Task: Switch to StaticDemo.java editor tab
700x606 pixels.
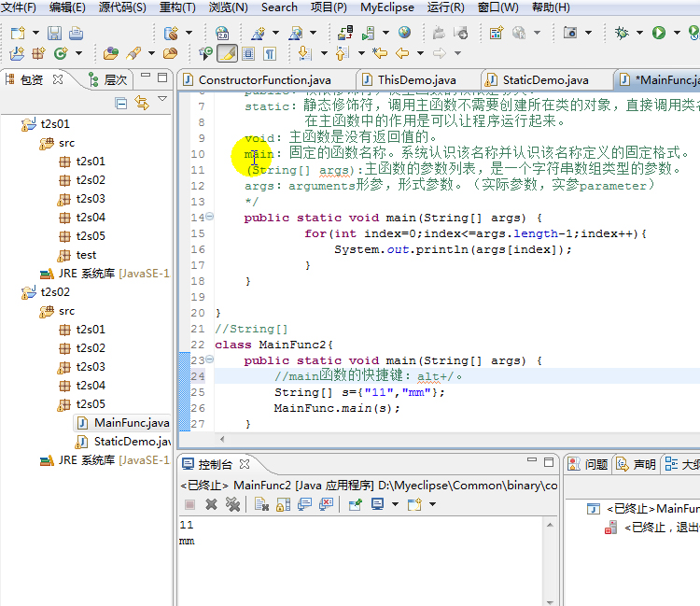Action: point(546,80)
